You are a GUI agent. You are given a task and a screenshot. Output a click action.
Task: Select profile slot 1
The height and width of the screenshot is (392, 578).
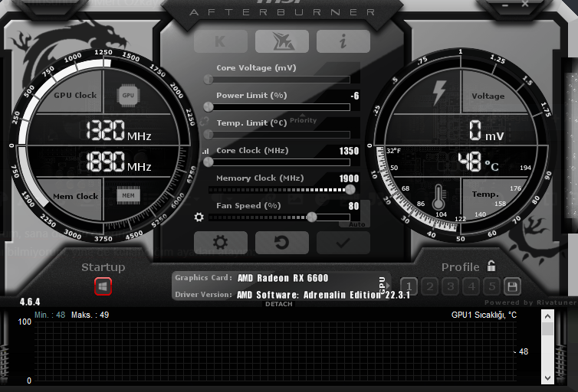coord(409,286)
